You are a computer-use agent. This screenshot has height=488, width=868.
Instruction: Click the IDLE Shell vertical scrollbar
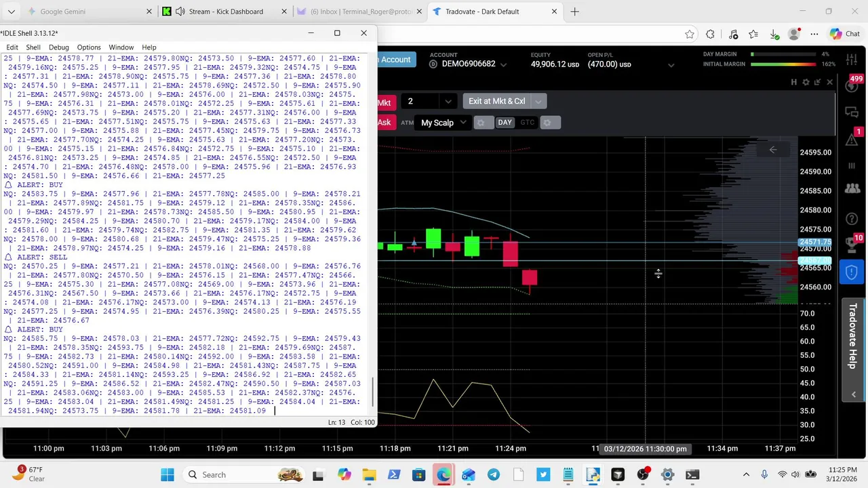coord(373,392)
